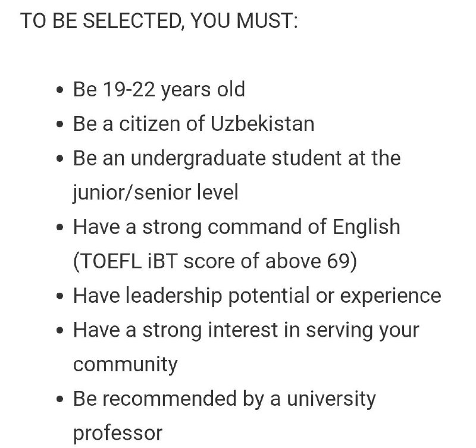Click bullet beside 'Have a strong command'
This screenshot has width=476, height=448.
60,227
